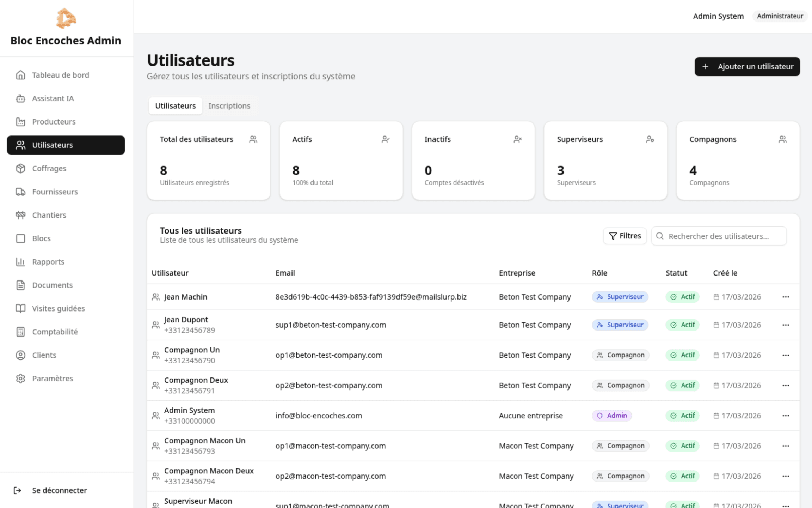This screenshot has width=812, height=508.
Task: Click email info@bloc-encoches.com
Action: 319,416
